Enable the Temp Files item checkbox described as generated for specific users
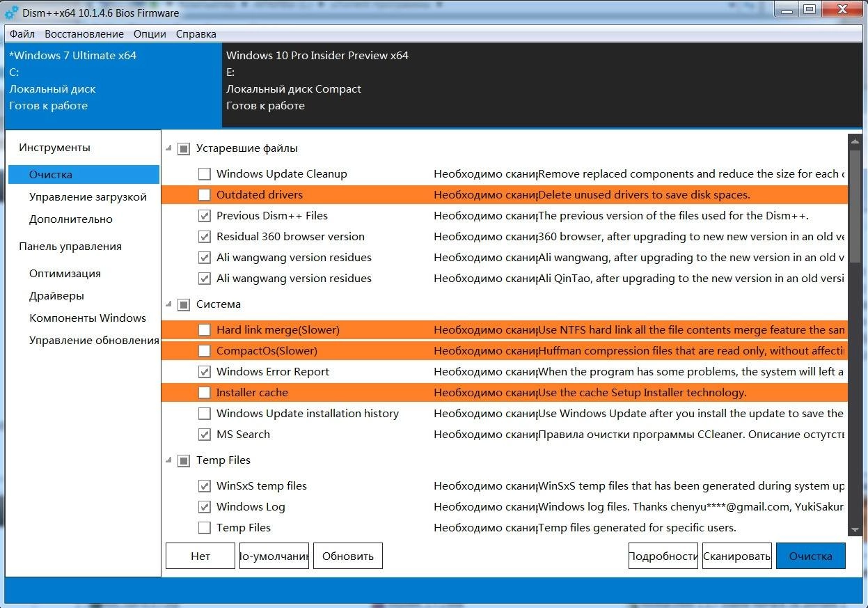The image size is (868, 608). pos(204,528)
